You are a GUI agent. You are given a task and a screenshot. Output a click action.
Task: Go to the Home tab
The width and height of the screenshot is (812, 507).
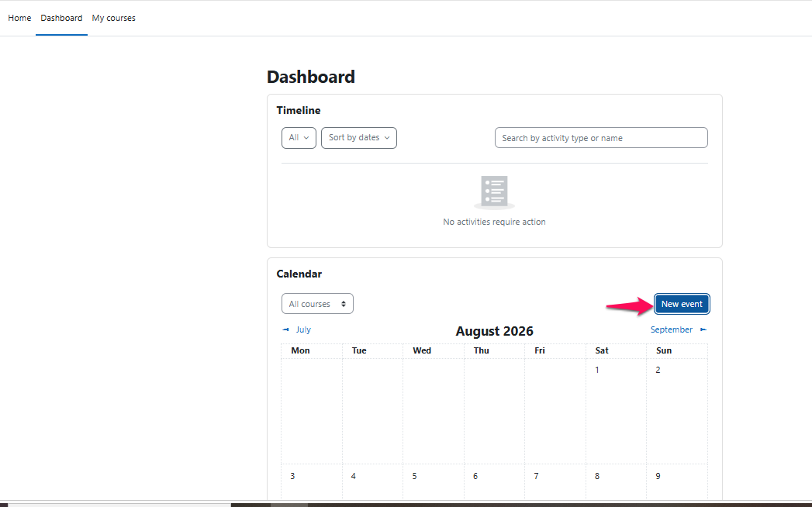(19, 18)
